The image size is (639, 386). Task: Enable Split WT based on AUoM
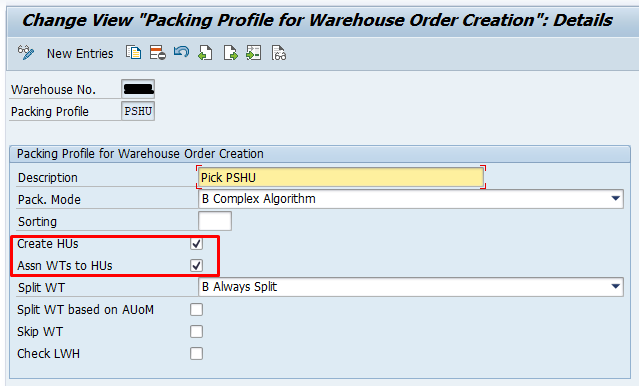[196, 310]
